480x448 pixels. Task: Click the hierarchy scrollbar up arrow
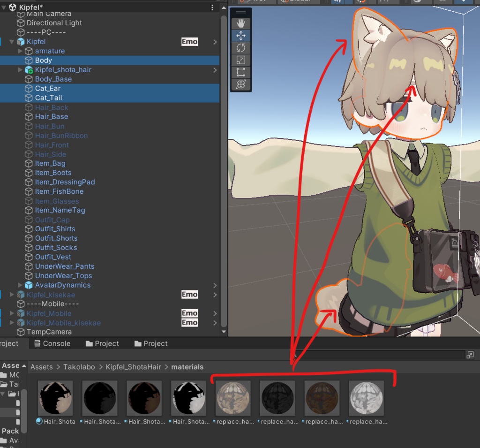(x=224, y=8)
